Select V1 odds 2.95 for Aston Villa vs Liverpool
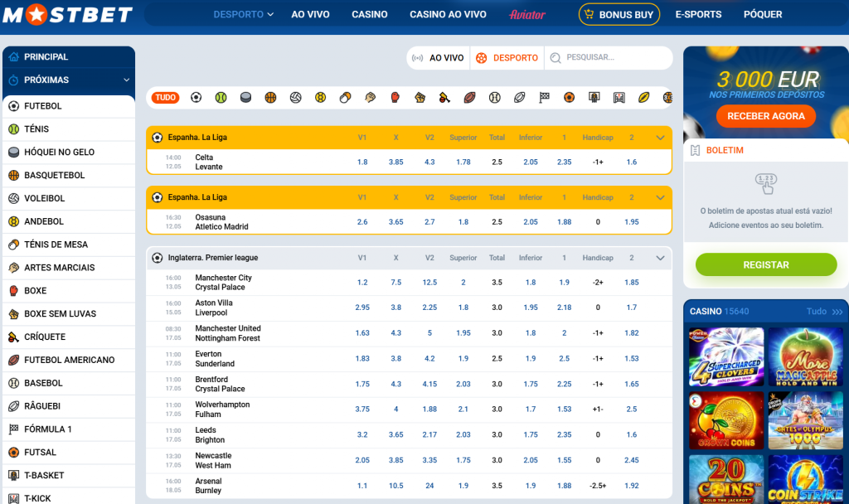This screenshot has width=849, height=504. [x=362, y=308]
